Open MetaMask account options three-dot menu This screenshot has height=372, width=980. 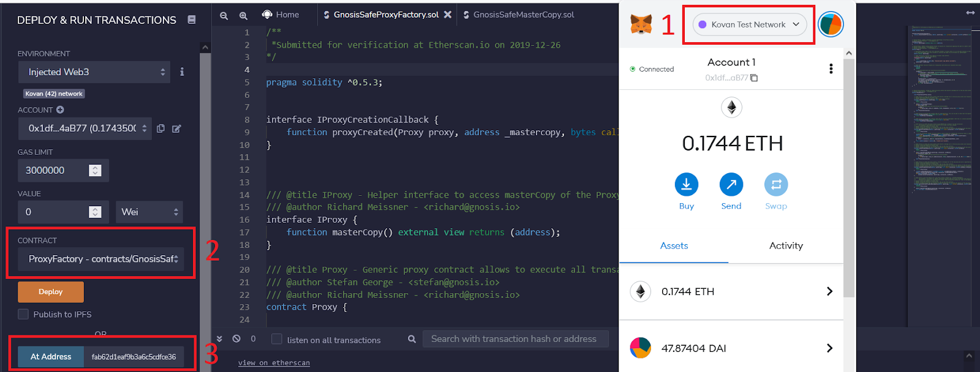point(831,69)
